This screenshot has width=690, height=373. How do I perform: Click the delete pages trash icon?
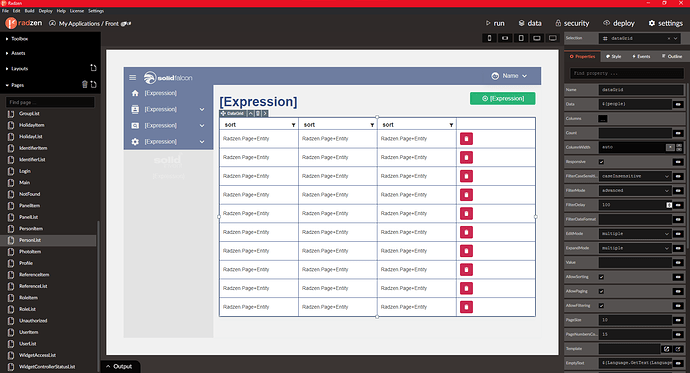[x=84, y=84]
